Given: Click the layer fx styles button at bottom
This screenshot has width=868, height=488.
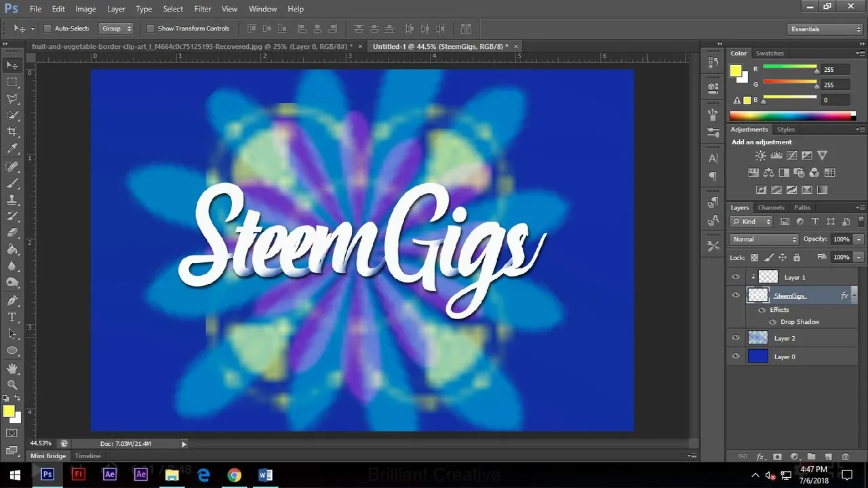Looking at the screenshot, I should 761,457.
